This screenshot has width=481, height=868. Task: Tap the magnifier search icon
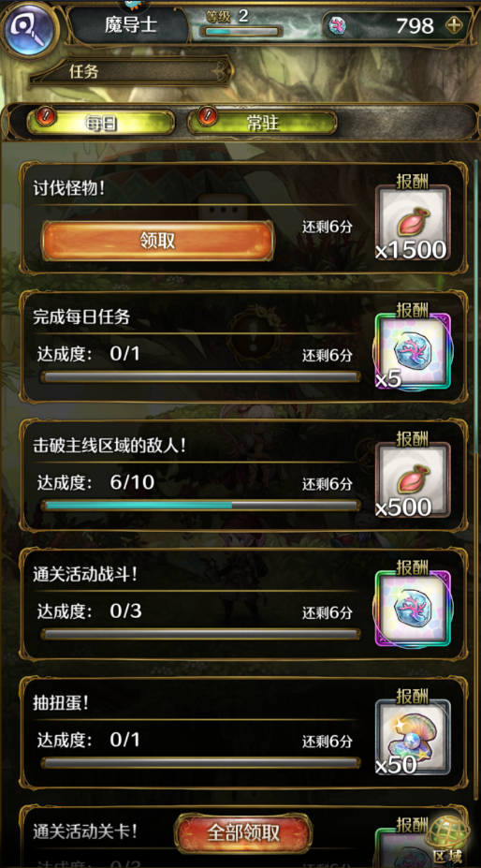pyautogui.click(x=29, y=29)
